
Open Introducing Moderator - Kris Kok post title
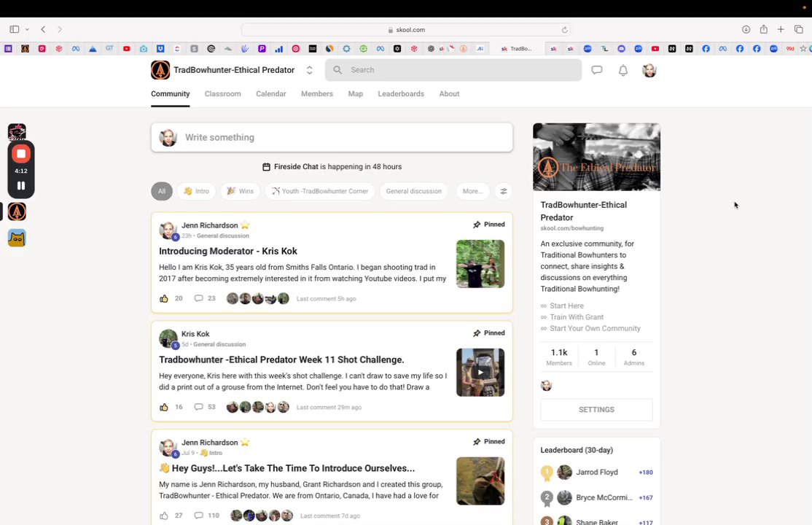[228, 252]
